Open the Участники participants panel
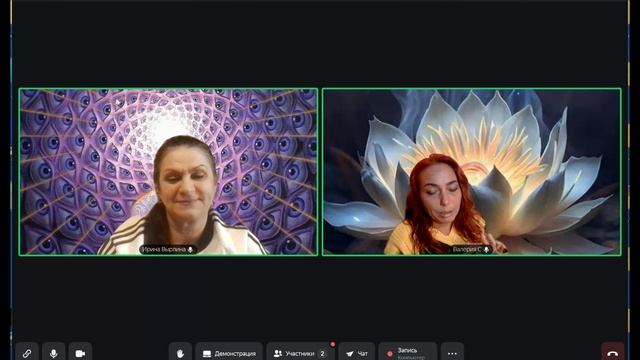Image resolution: width=640 pixels, height=360 pixels. pos(300,352)
